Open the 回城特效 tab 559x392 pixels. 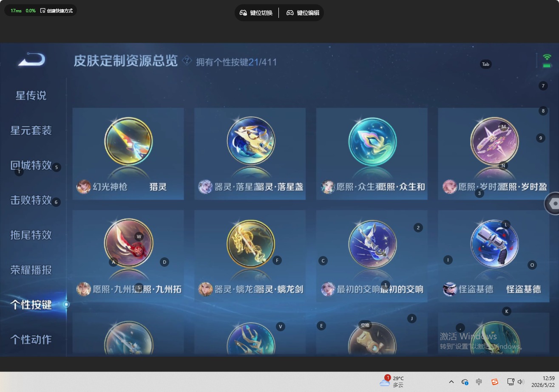click(31, 165)
